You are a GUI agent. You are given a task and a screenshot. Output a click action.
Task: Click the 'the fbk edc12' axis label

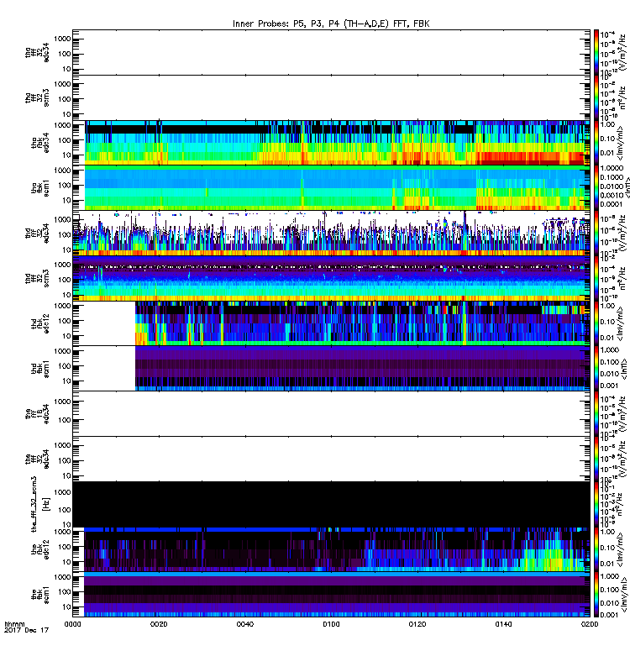point(39,549)
